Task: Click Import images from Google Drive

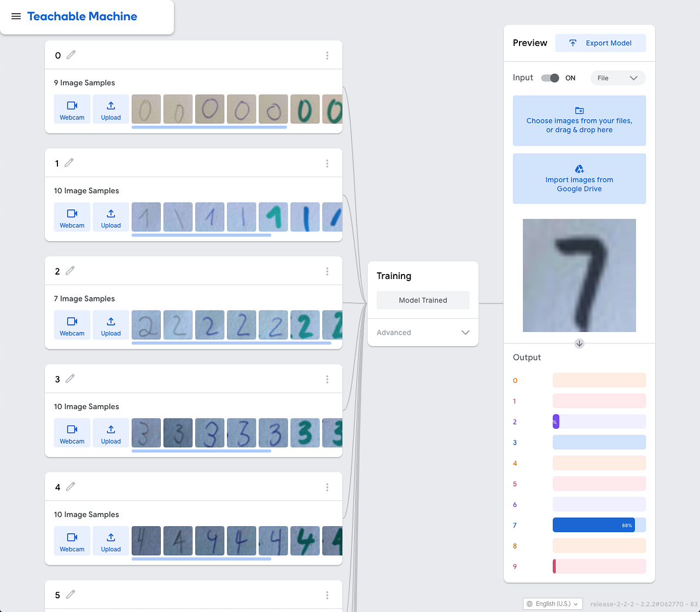Action: [579, 179]
